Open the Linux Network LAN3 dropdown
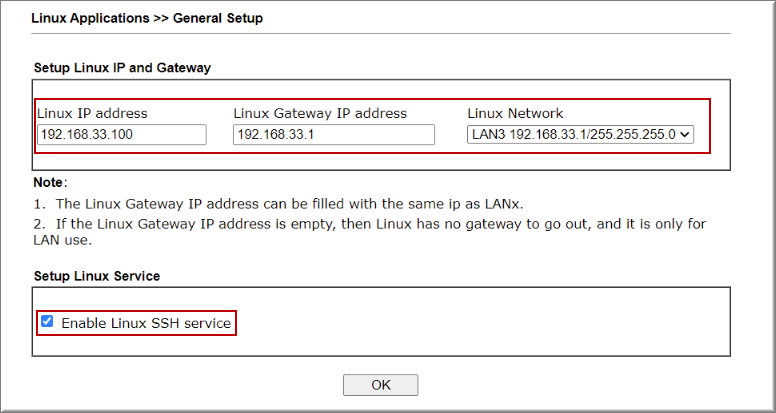Screen dimensions: 776x413 click(580, 135)
